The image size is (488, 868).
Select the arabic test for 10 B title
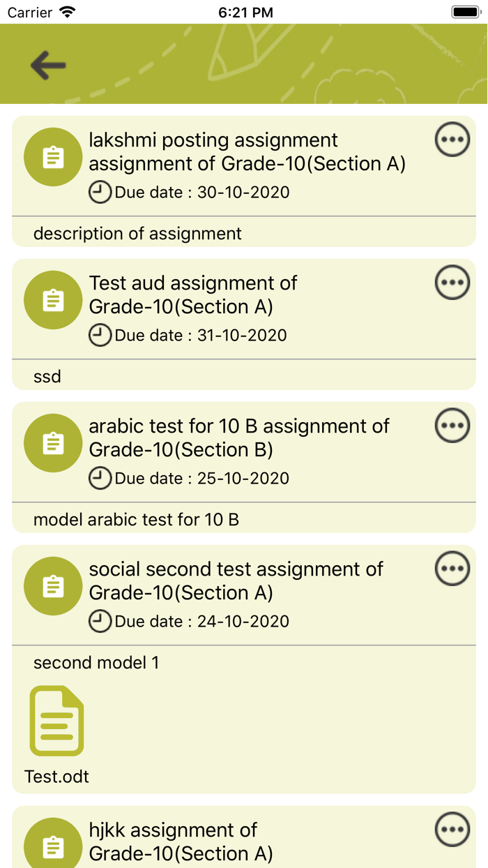pyautogui.click(x=238, y=437)
